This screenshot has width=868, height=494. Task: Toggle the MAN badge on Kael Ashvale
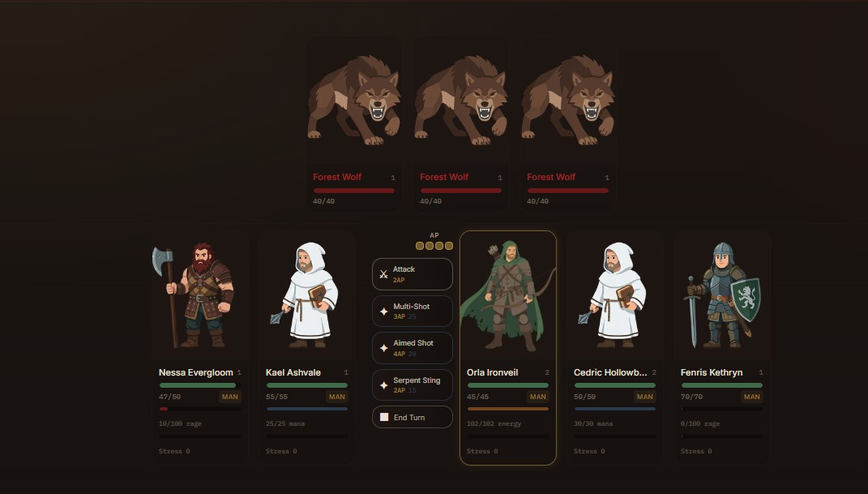(x=336, y=397)
